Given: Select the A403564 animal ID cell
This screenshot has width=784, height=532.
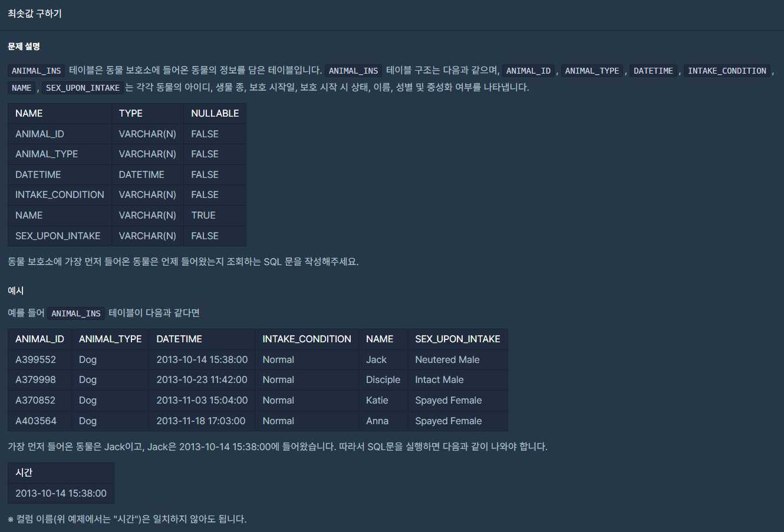Looking at the screenshot, I should (x=35, y=421).
